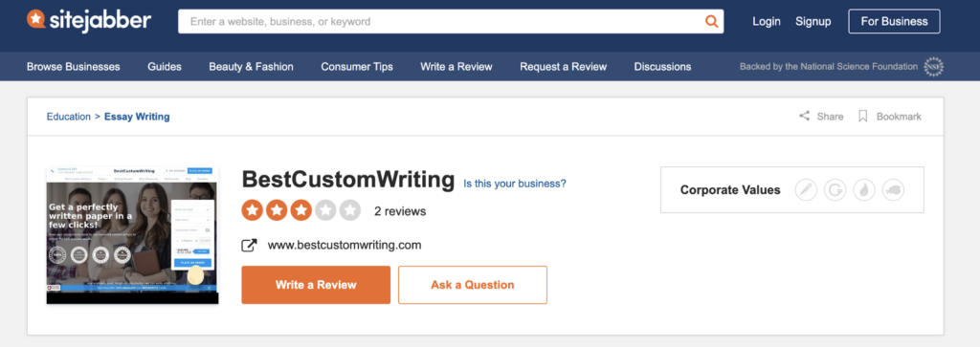Screen dimensions: 980x347
Task: Click the Ask a Question button
Action: [473, 285]
